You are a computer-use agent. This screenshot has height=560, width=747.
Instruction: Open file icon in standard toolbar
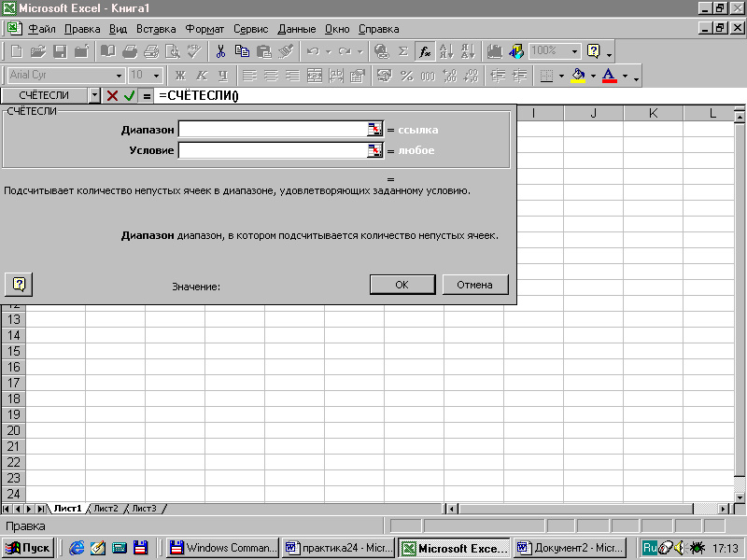point(38,51)
